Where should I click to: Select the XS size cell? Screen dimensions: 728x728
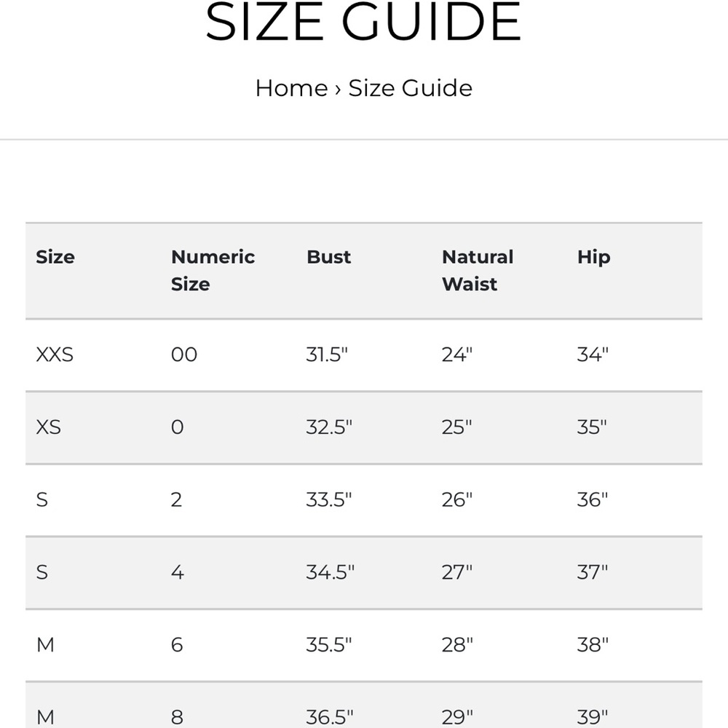coord(48,427)
